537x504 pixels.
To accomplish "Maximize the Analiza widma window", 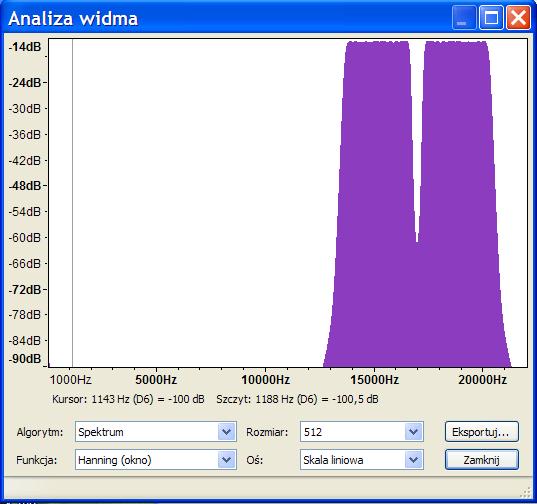I will pyautogui.click(x=491, y=17).
